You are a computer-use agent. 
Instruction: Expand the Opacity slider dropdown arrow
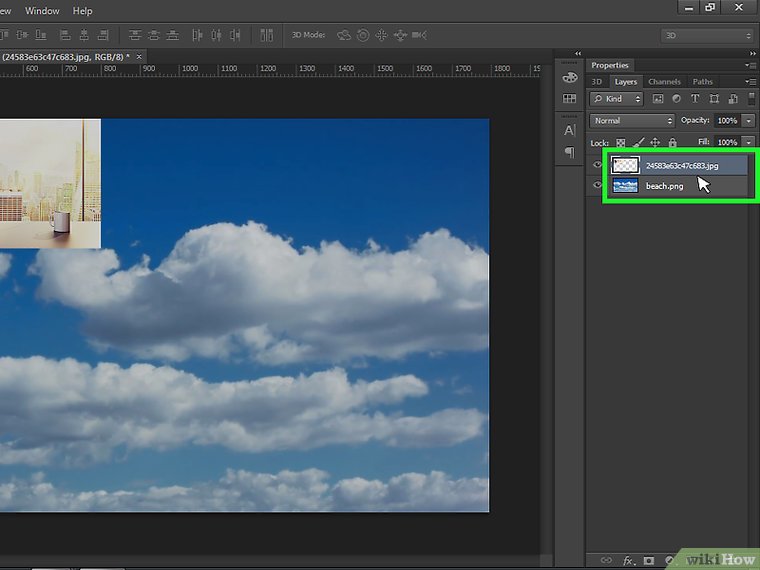pos(748,121)
